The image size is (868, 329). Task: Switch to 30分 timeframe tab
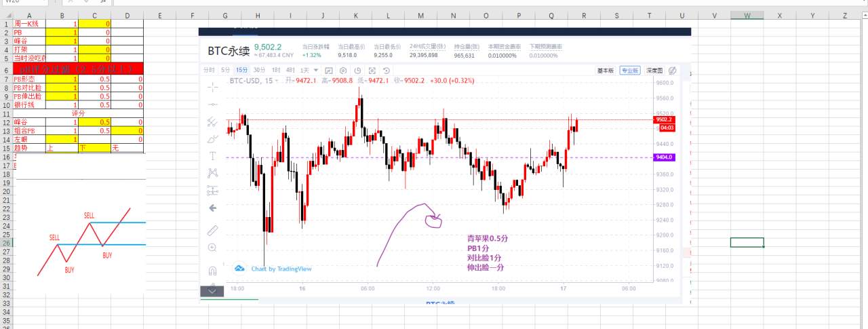(x=259, y=71)
